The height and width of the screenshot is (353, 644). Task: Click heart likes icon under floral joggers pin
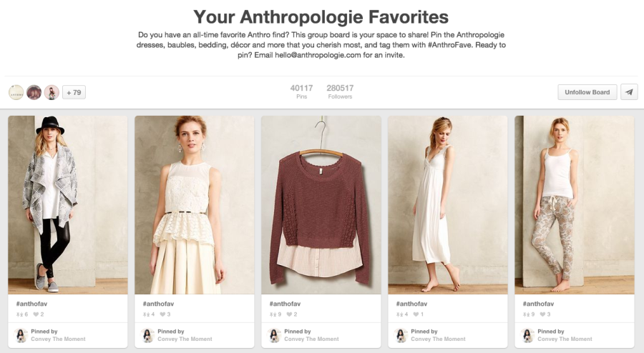pos(542,314)
